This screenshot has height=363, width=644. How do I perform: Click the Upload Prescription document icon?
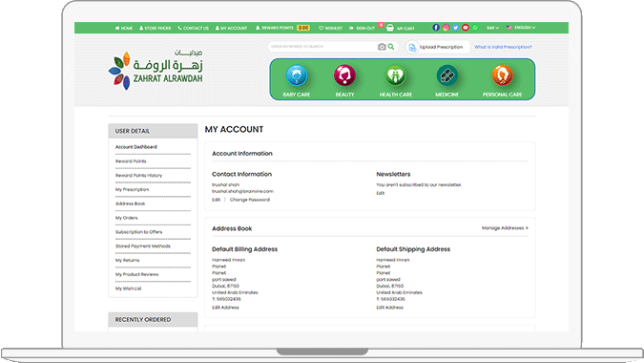click(412, 47)
